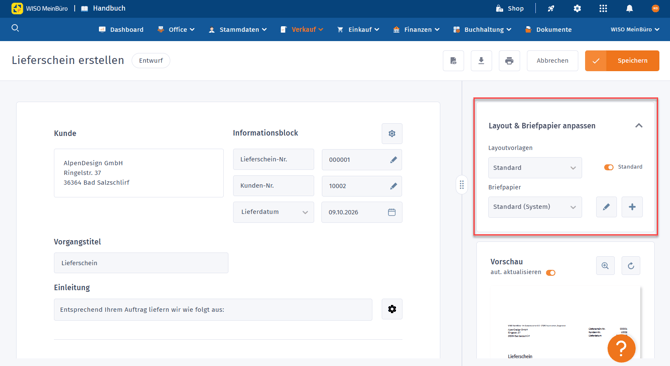Expand the WISO MeinBüro account dropdown
Screen dimensions: 670x366
[635, 29]
